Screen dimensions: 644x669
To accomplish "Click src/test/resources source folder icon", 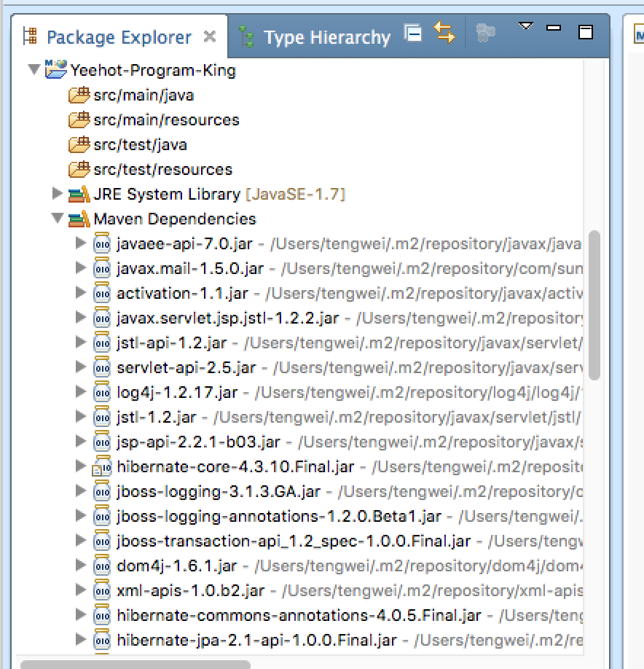I will click(x=79, y=169).
